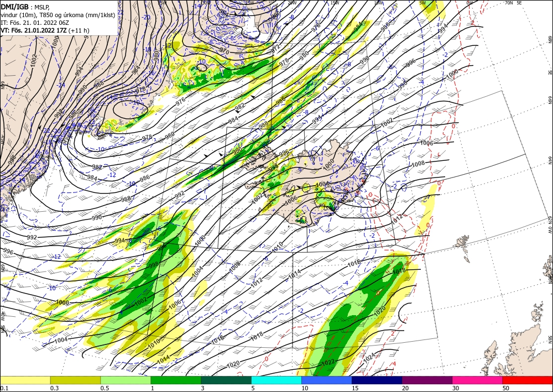Pick the cyan 5–10 legend swatch
This screenshot has height=392, width=553.
pos(276,380)
